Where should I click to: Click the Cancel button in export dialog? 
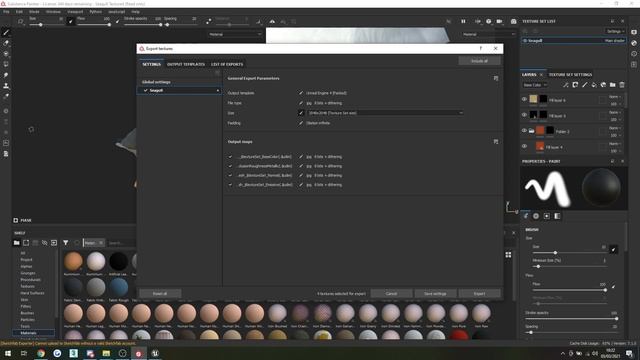pyautogui.click(x=391, y=293)
